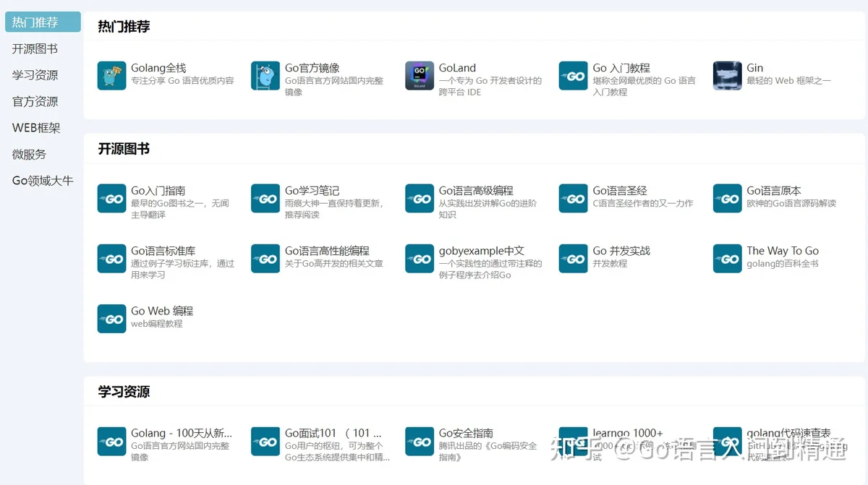868x485 pixels.
Task: Click the GoLand IDE icon
Action: point(420,76)
